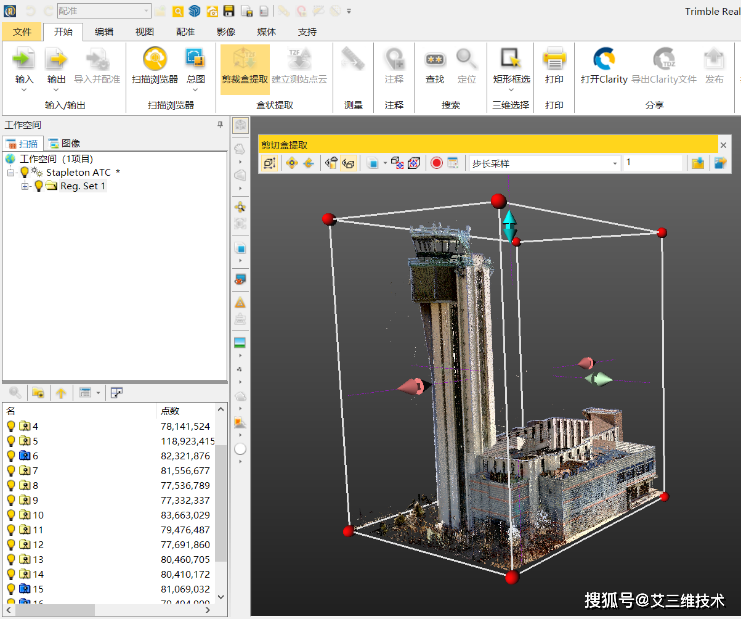Click the yellow folder create icon at toolbar right
This screenshot has height=619, width=741.
point(698,163)
